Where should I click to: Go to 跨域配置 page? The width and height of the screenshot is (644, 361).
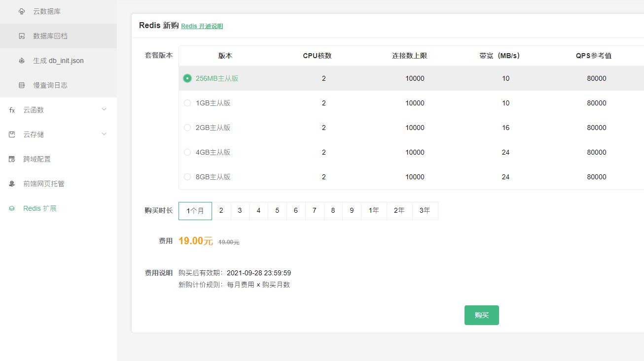37,159
